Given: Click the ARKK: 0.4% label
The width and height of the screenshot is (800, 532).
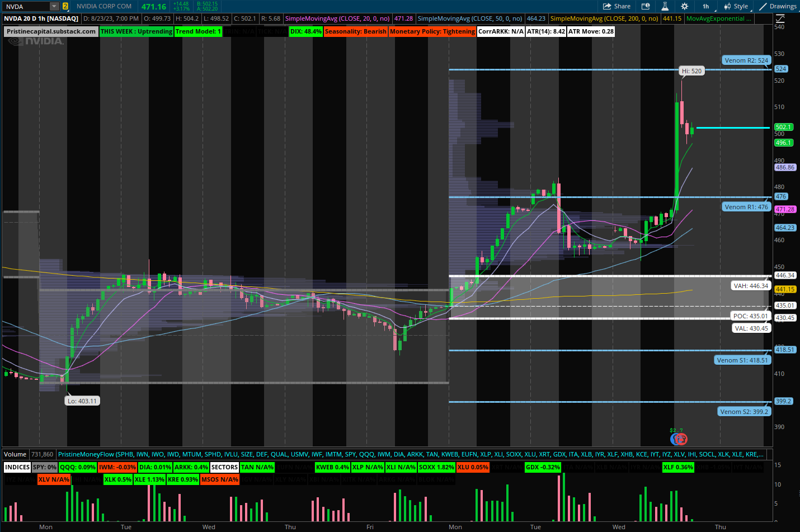Looking at the screenshot, I should coord(191,467).
